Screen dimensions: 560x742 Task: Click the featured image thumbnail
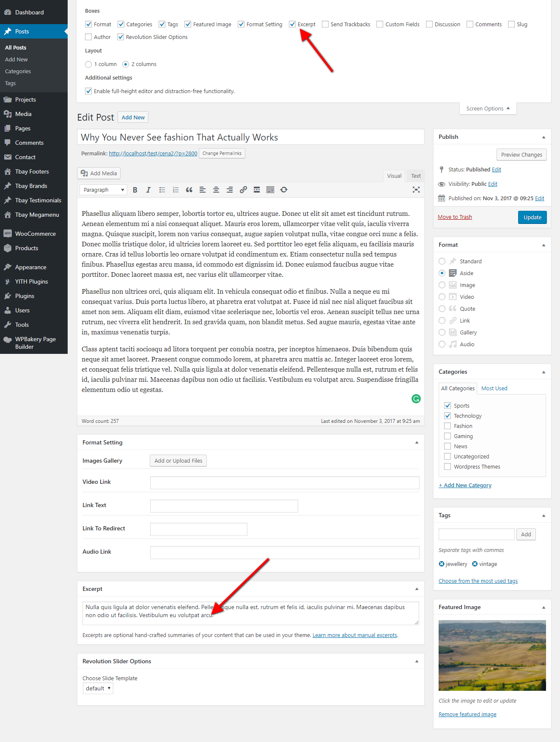point(492,655)
